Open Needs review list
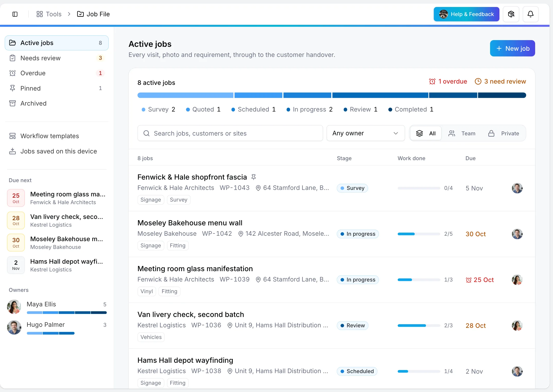The image size is (553, 392). [57, 58]
